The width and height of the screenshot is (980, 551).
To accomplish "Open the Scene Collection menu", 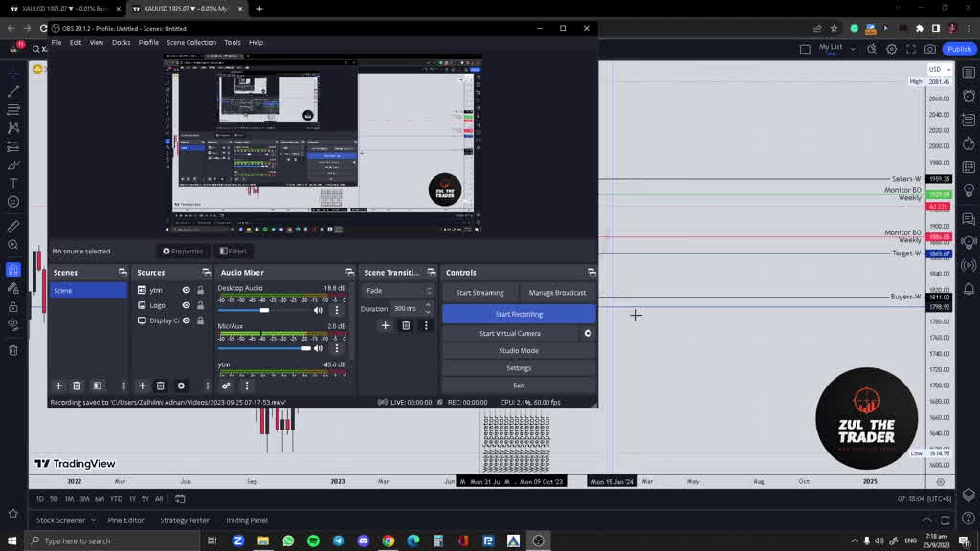I will [191, 42].
